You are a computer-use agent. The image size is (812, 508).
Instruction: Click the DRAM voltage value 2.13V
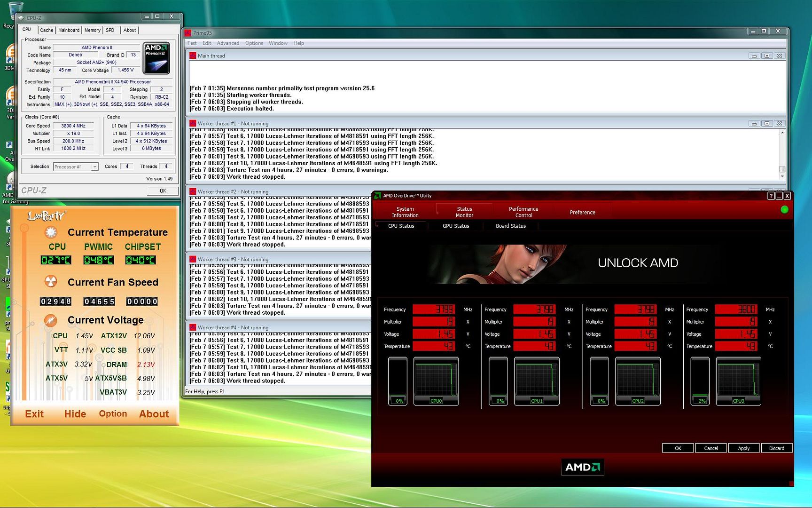coord(146,365)
